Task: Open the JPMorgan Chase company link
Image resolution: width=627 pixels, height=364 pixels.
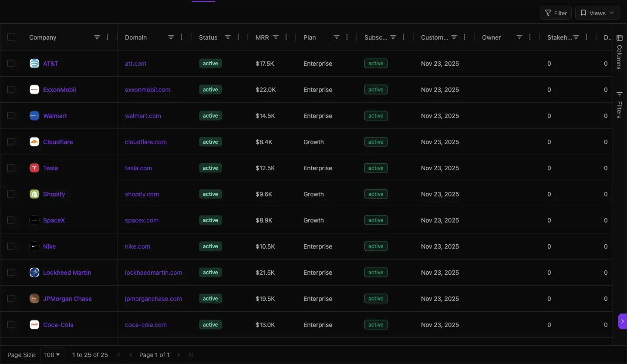Action: 67,299
